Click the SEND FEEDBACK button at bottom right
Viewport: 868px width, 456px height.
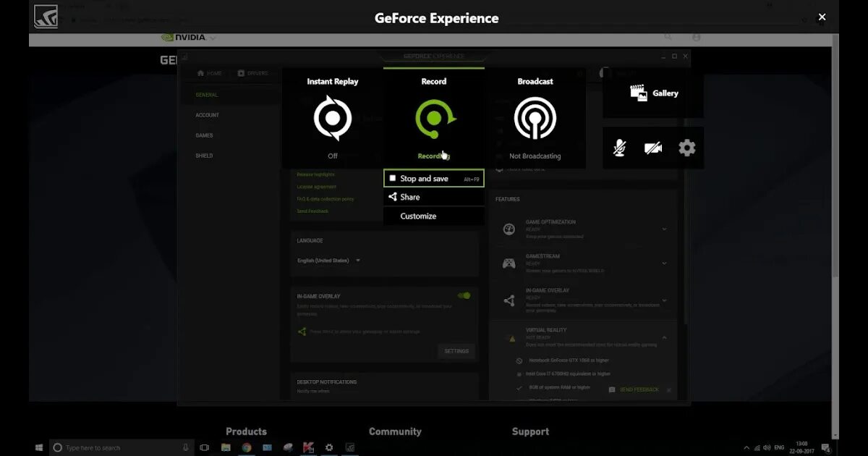point(634,389)
